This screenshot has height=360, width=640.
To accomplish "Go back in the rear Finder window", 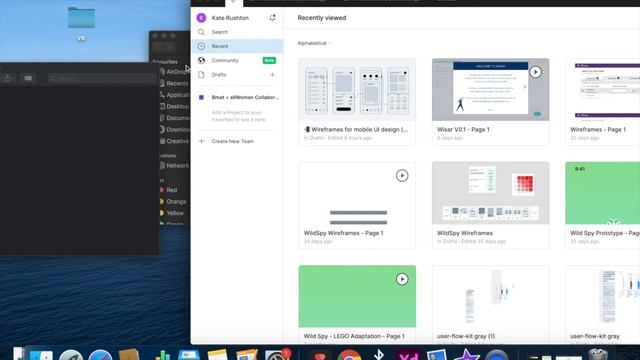I will (160, 47).
